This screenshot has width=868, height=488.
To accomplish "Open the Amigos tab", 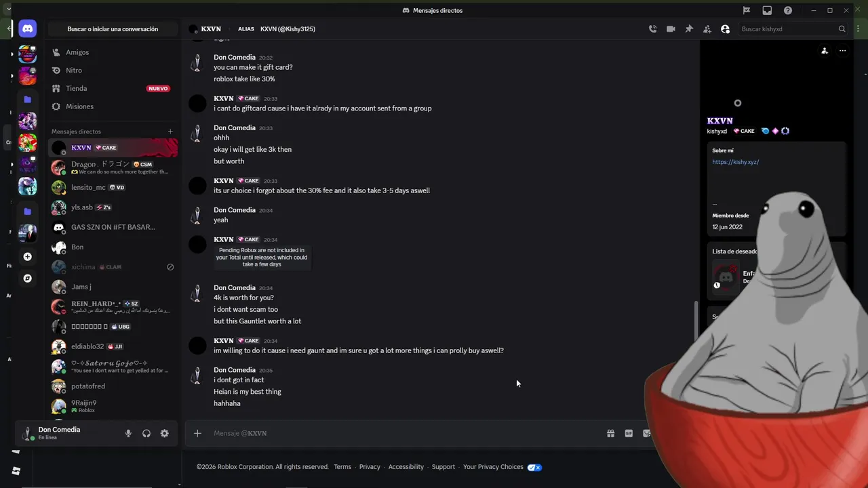I will click(x=77, y=52).
